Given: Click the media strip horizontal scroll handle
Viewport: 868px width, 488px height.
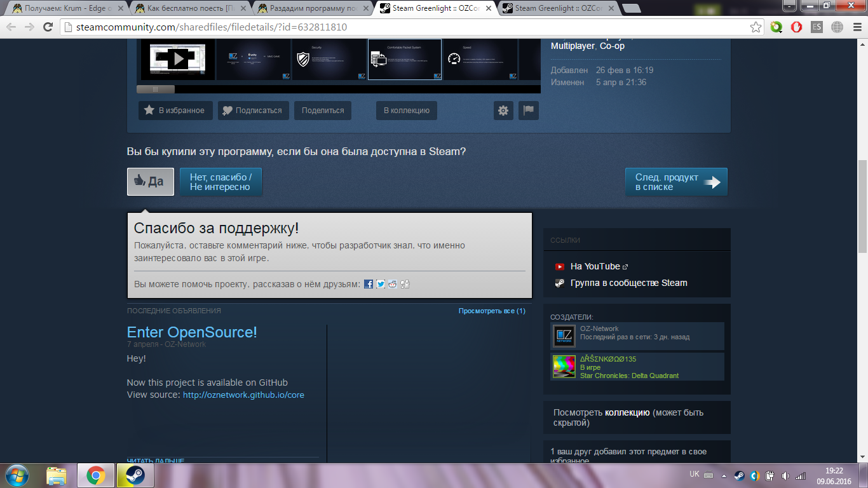Looking at the screenshot, I should (x=156, y=89).
